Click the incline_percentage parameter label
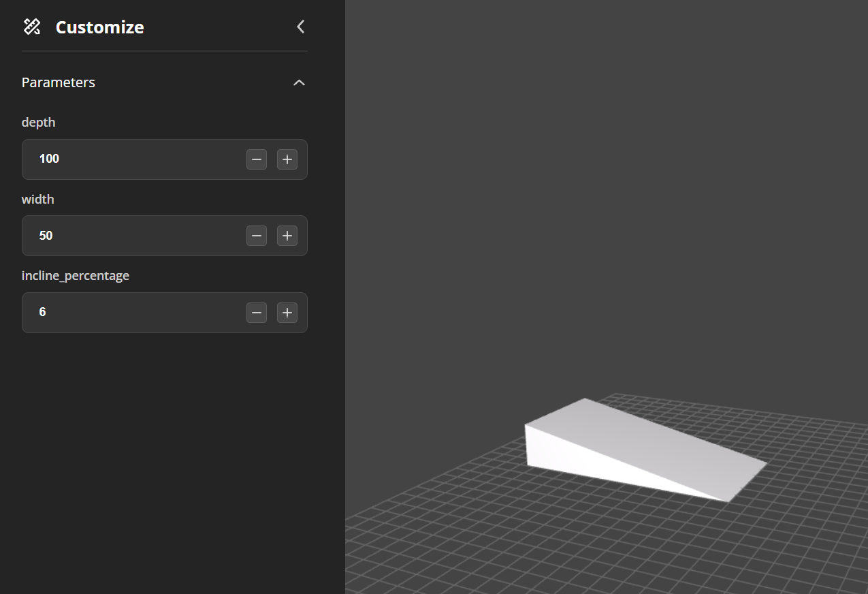Image resolution: width=868 pixels, height=594 pixels. [x=76, y=276]
